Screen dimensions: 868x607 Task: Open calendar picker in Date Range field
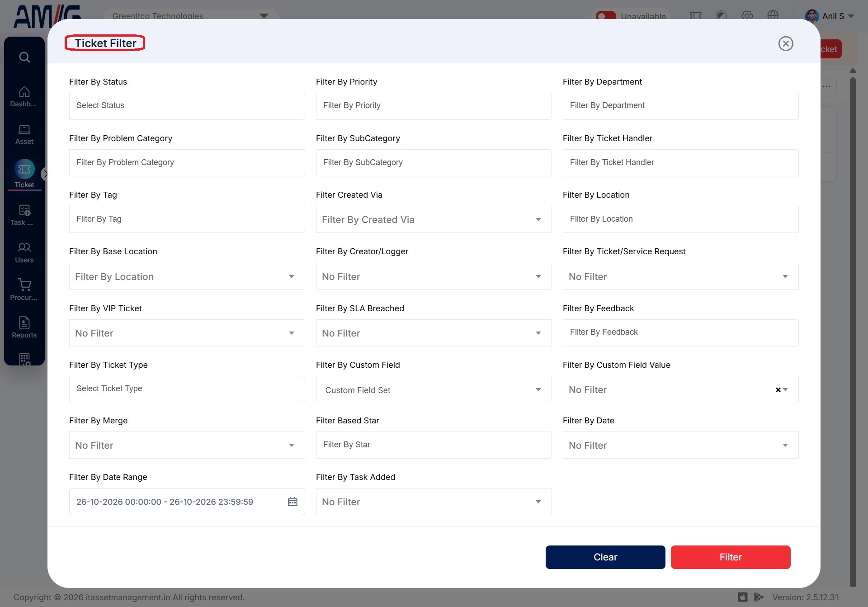click(292, 502)
